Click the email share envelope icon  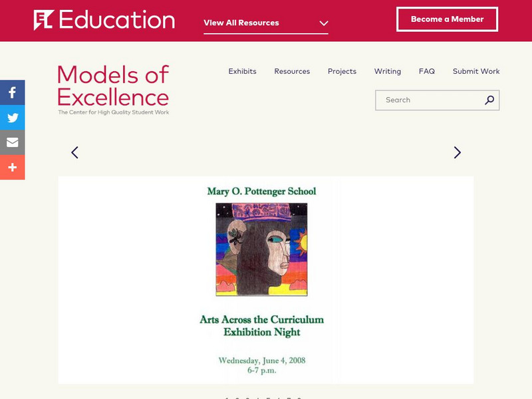[12, 142]
